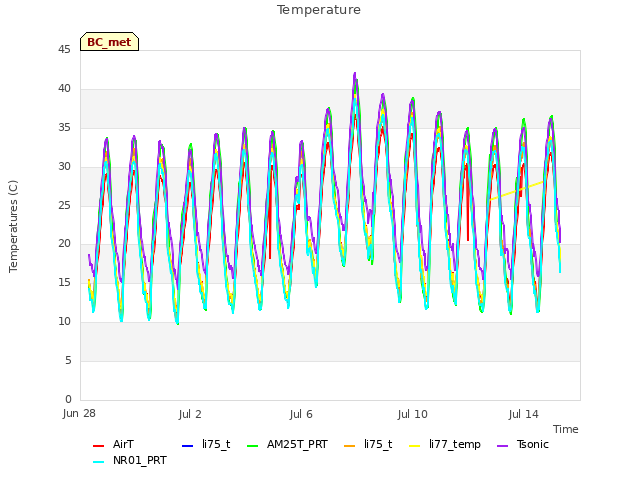Click the 25 y-axis tick label
640x480 pixels.
64,205
